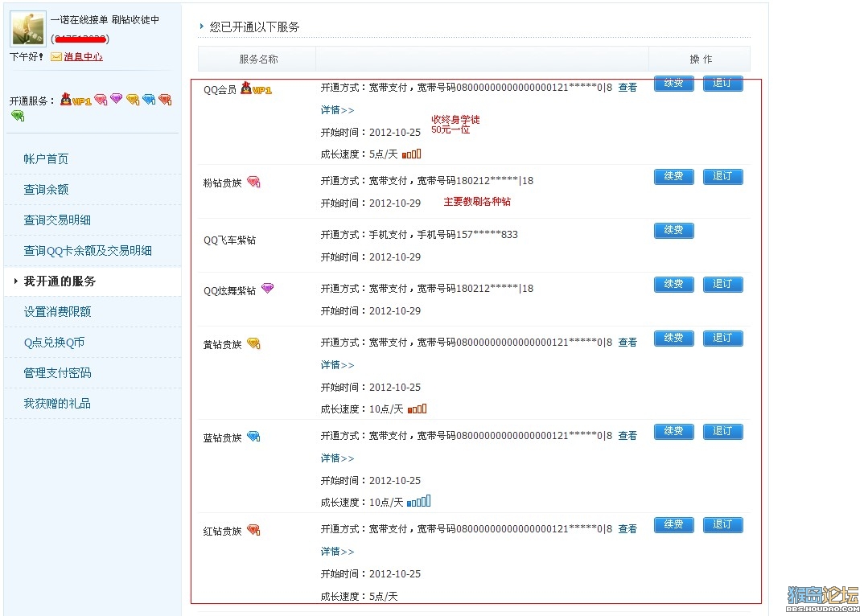Screen dimensions: 864x616
Task: Click 续费 button for QQ会员
Action: pos(674,83)
